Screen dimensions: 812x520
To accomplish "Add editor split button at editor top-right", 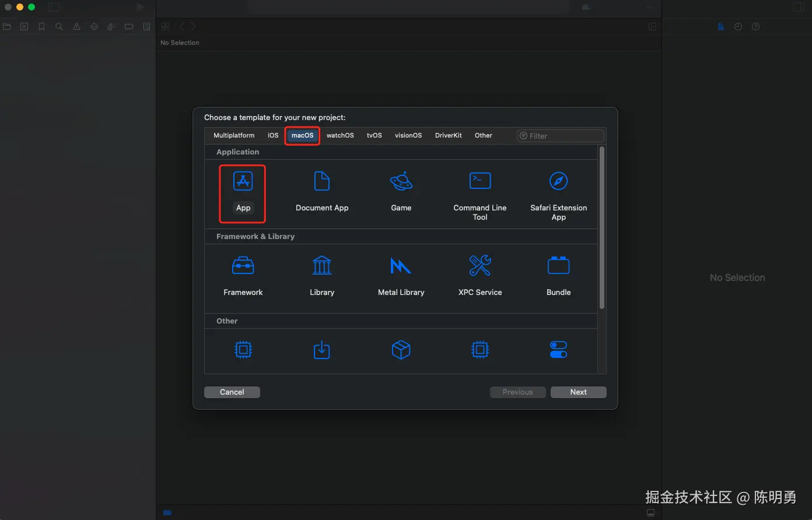I will [653, 27].
